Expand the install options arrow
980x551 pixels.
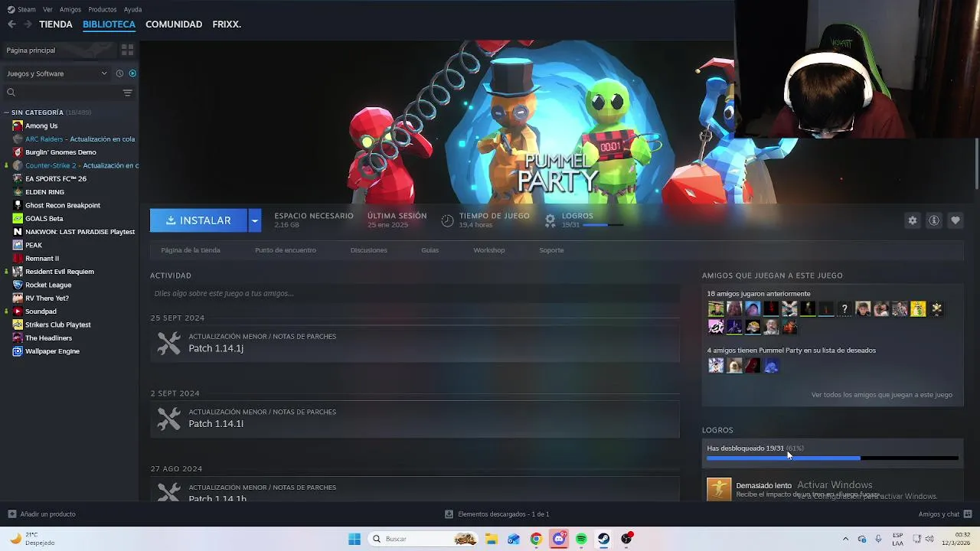[x=255, y=220]
